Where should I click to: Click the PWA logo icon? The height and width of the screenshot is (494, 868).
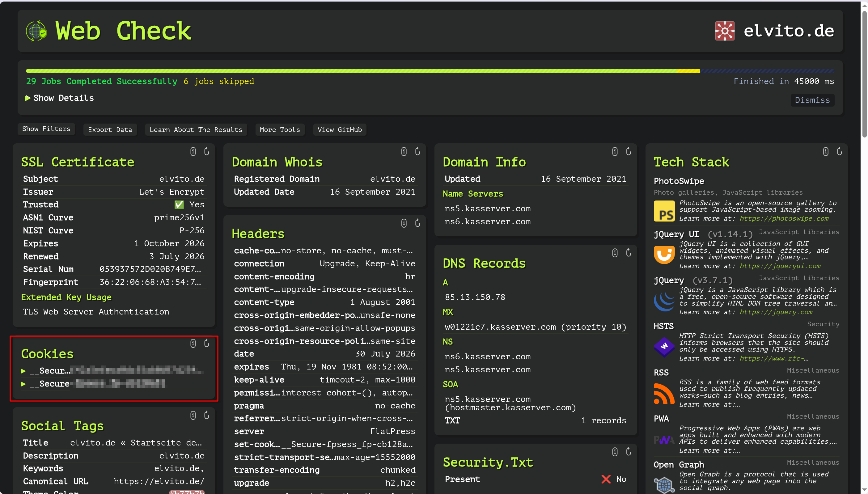664,440
